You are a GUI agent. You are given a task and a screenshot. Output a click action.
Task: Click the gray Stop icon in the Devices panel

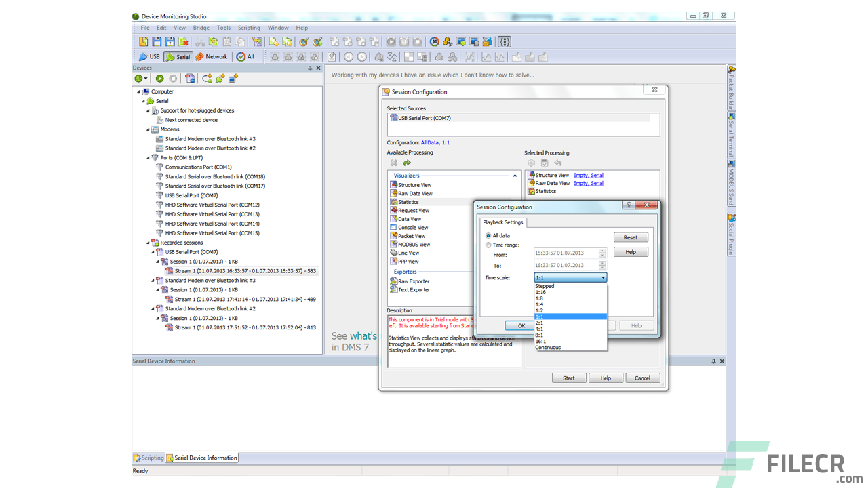click(174, 79)
